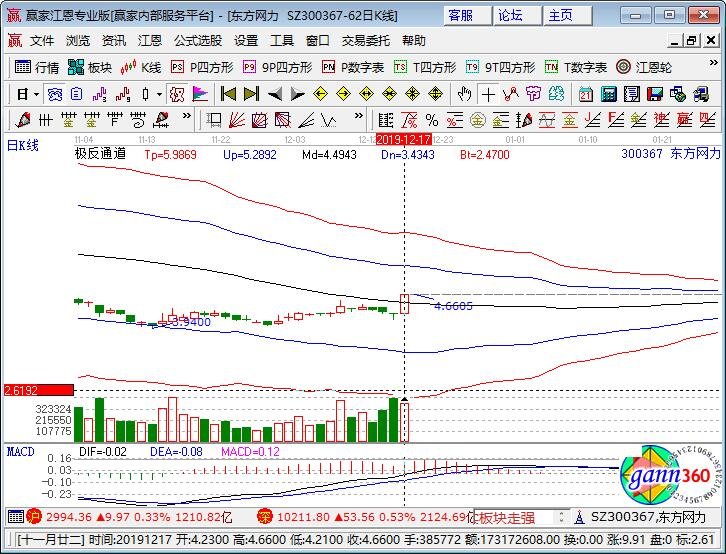
Task: Open the 交易委托 menu
Action: 365,41
